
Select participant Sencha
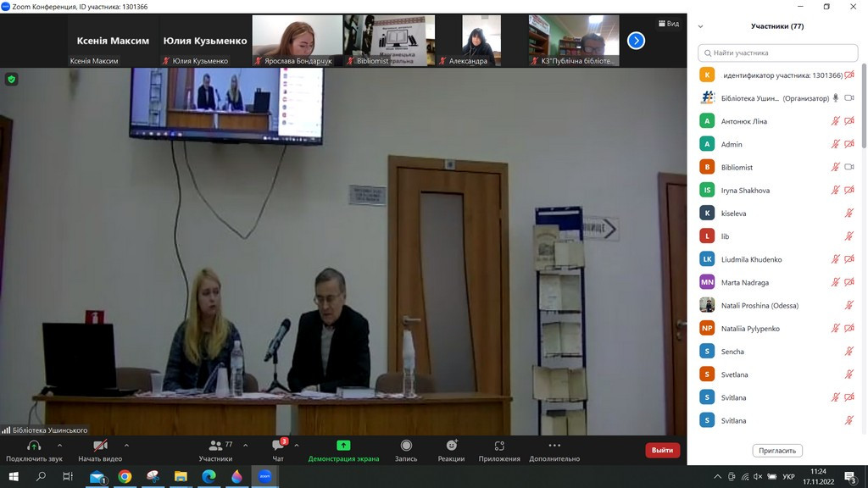pos(778,352)
